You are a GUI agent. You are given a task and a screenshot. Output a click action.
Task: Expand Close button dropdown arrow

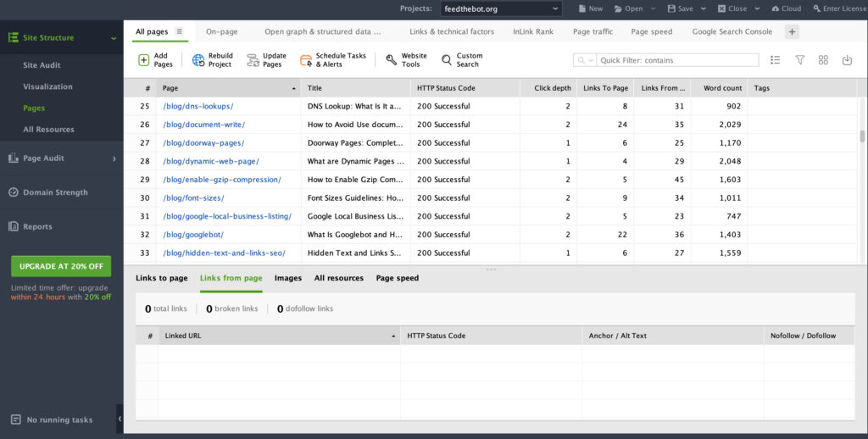[x=757, y=8]
